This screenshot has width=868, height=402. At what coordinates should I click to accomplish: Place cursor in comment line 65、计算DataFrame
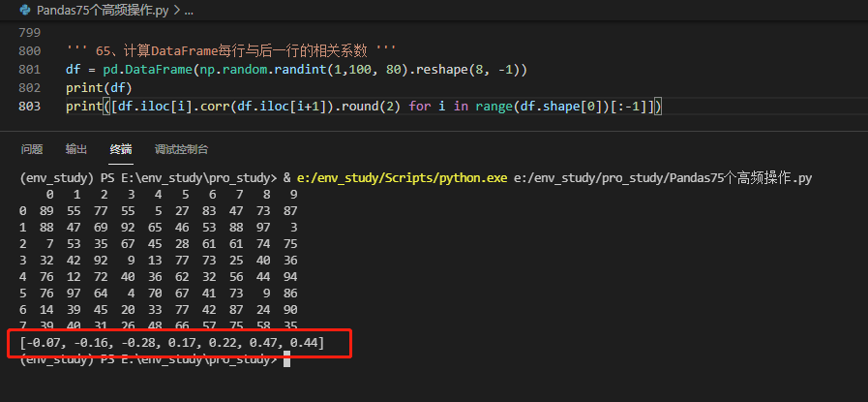231,51
